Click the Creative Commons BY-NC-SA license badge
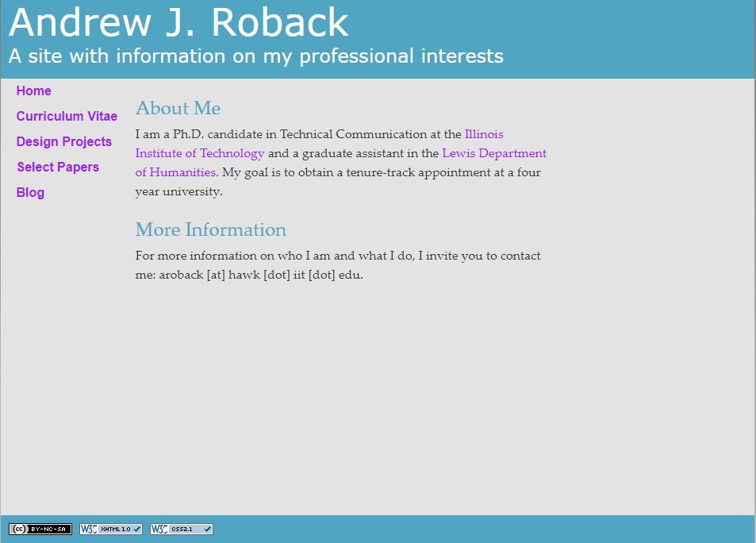Image resolution: width=756 pixels, height=543 pixels. (x=40, y=529)
